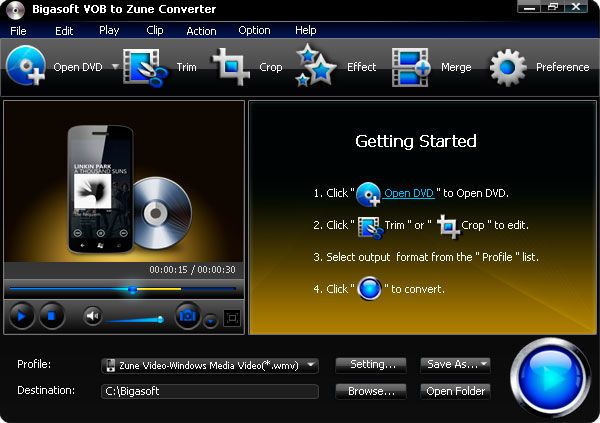Open the Play menu

click(x=109, y=31)
